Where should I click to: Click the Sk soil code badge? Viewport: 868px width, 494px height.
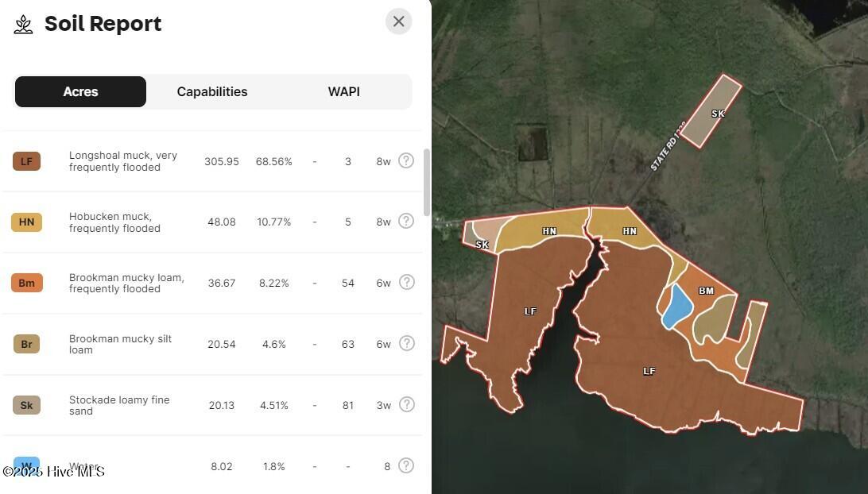click(26, 405)
